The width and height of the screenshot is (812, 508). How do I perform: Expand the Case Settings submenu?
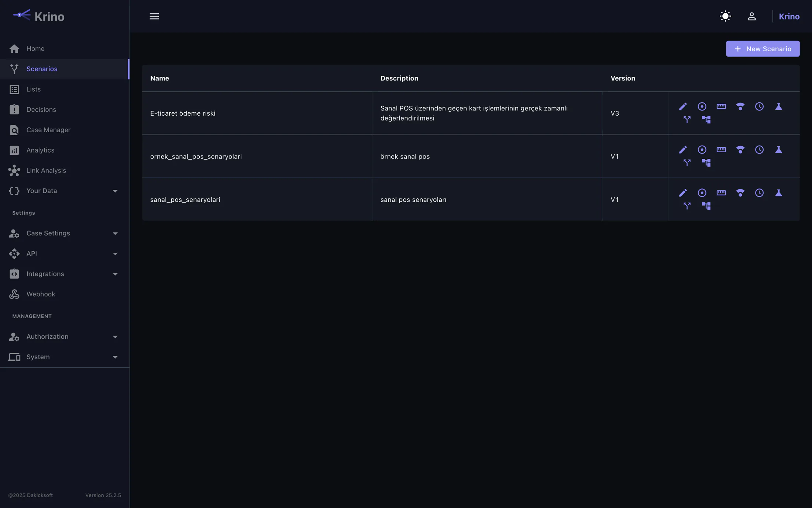65,233
